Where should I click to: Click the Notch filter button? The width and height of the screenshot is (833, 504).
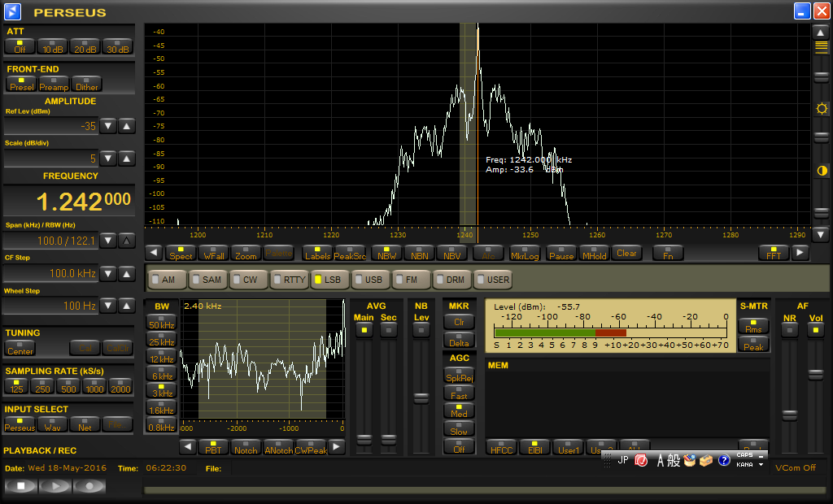246,447
